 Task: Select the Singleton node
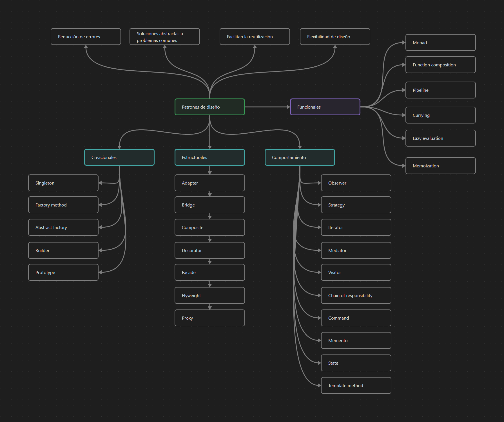(x=63, y=183)
